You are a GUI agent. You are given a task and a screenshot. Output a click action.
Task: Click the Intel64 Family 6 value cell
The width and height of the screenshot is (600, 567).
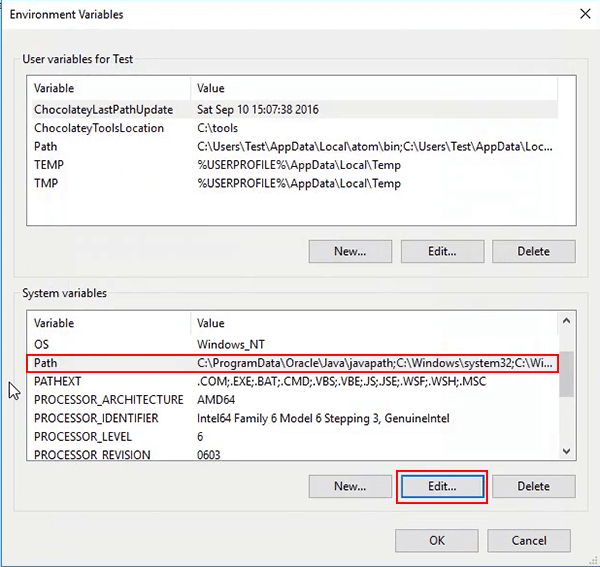[323, 418]
